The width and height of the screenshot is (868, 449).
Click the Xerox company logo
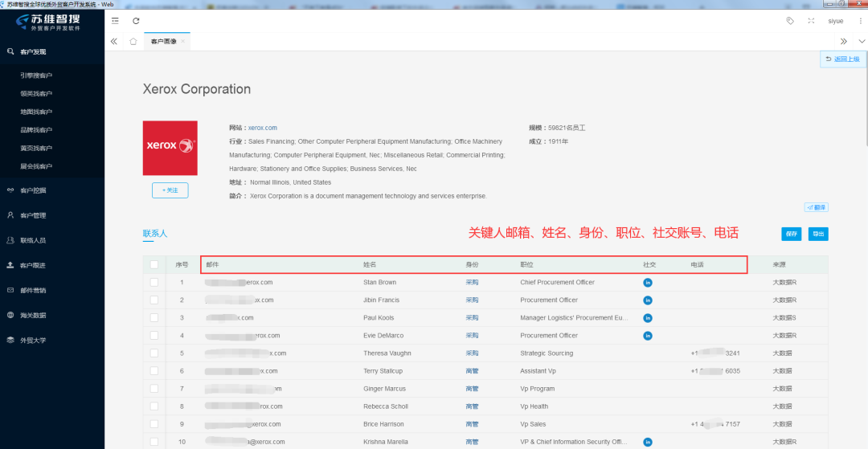click(x=170, y=148)
